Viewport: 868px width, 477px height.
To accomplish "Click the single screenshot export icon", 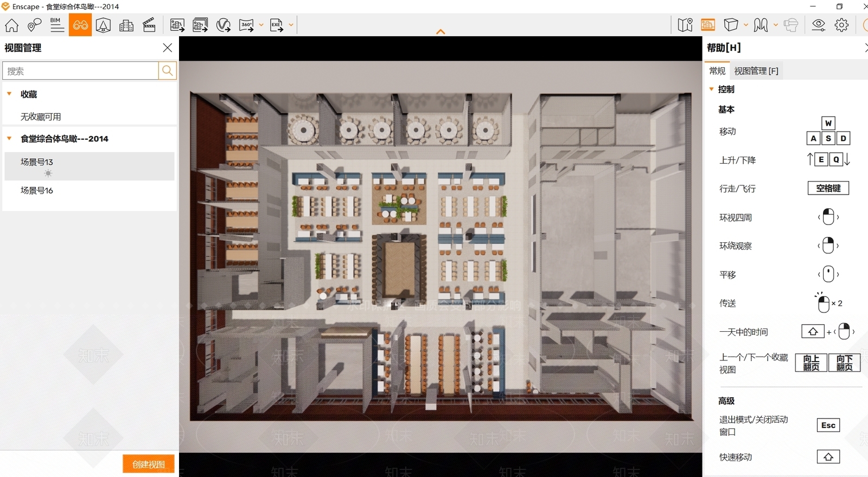I will pos(177,25).
